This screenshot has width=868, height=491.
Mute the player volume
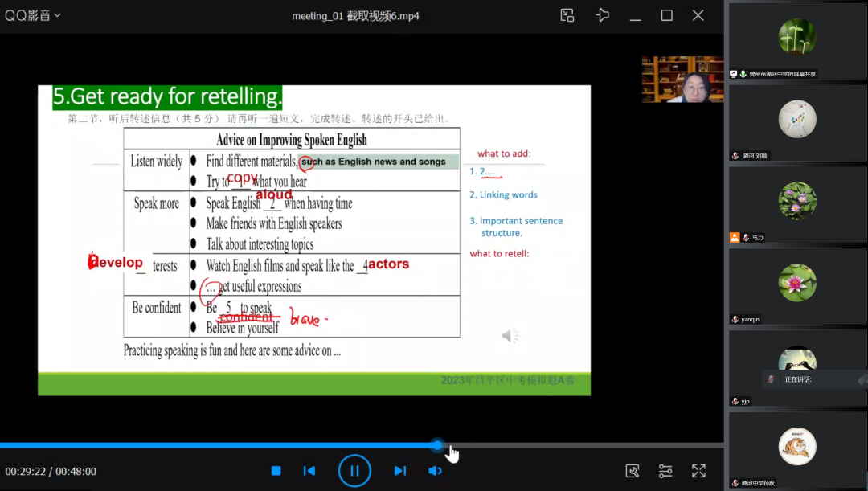(435, 471)
